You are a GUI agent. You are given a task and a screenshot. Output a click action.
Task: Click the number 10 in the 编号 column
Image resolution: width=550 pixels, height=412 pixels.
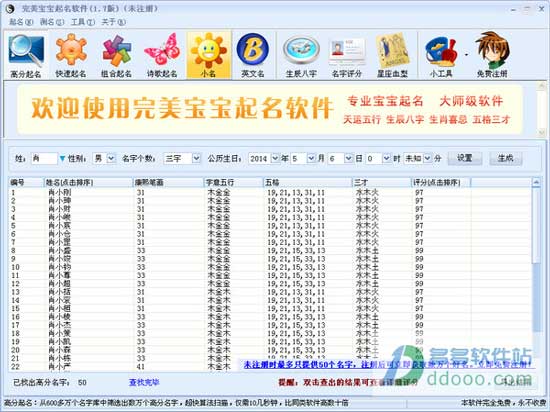(15, 267)
